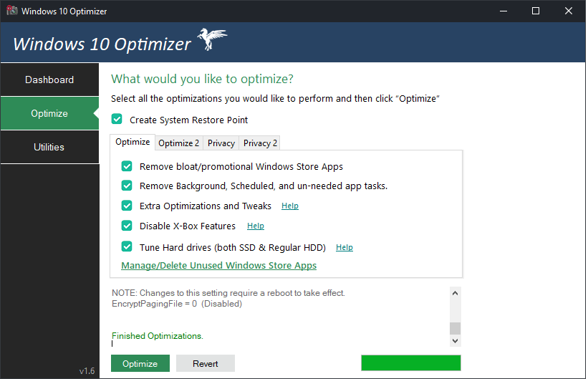Open the Dashboard section

49,80
